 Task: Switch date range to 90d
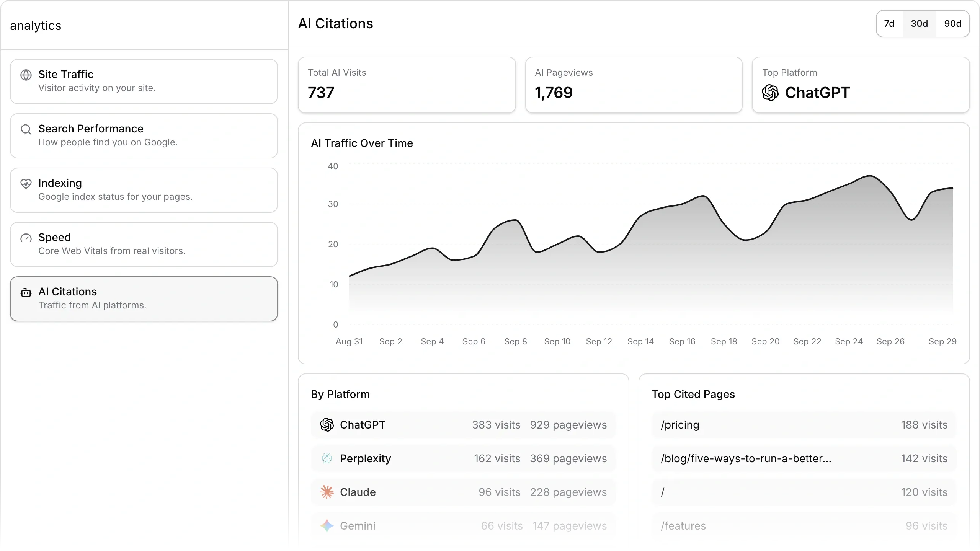click(x=953, y=24)
